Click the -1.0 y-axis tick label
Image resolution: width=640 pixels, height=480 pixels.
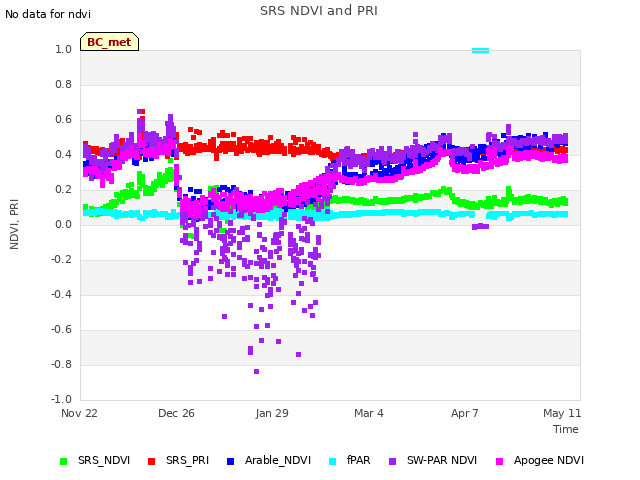pos(61,400)
